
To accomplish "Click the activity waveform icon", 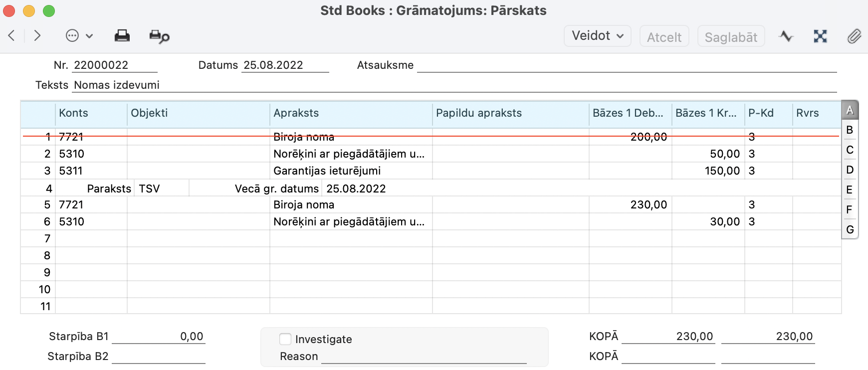I will pos(786,36).
